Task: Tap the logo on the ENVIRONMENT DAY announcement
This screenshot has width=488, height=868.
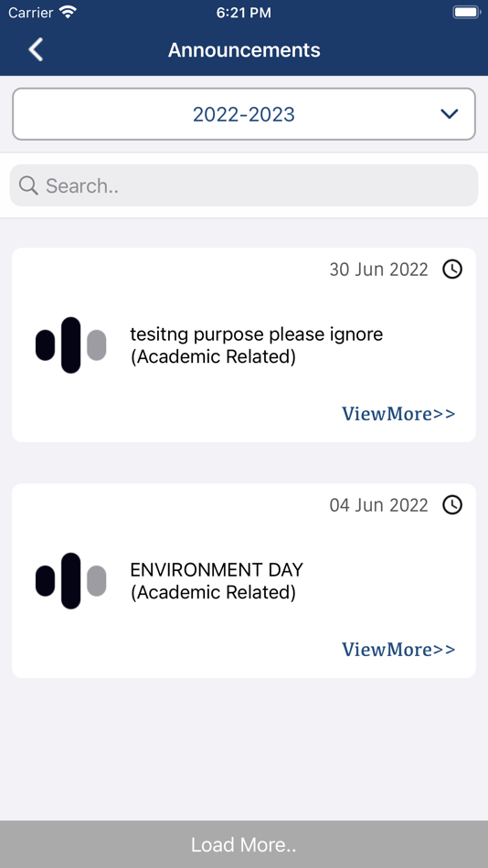Action: click(71, 581)
